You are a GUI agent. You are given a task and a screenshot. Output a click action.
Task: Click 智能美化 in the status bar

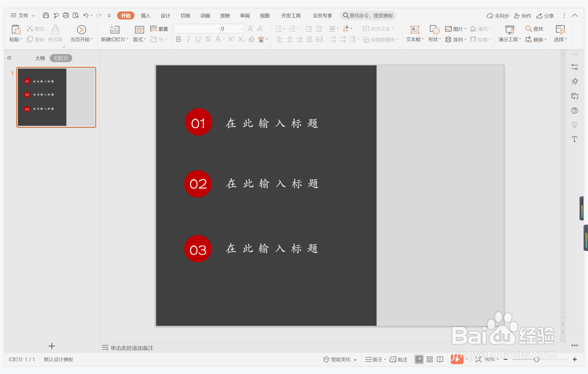(x=337, y=359)
